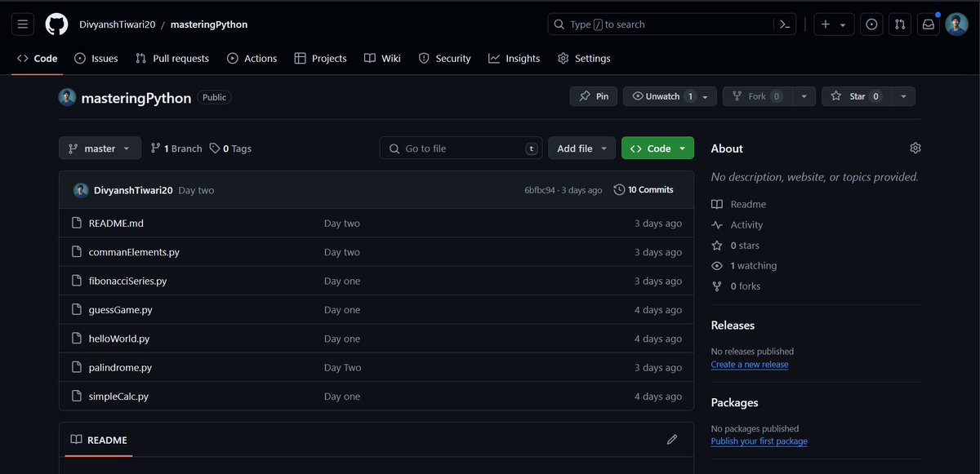The height and width of the screenshot is (474, 980).
Task: Open the Actions tab
Action: pyautogui.click(x=252, y=59)
